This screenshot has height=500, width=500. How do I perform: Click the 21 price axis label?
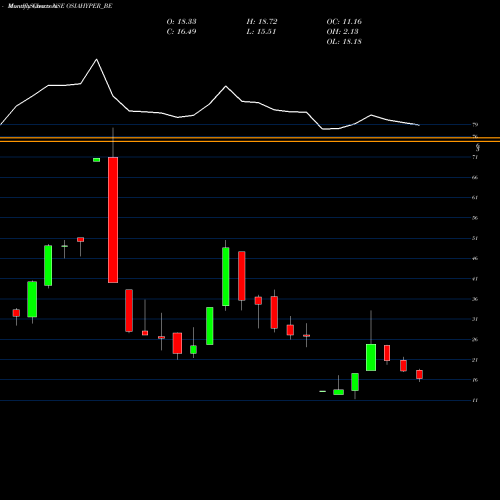click(475, 360)
